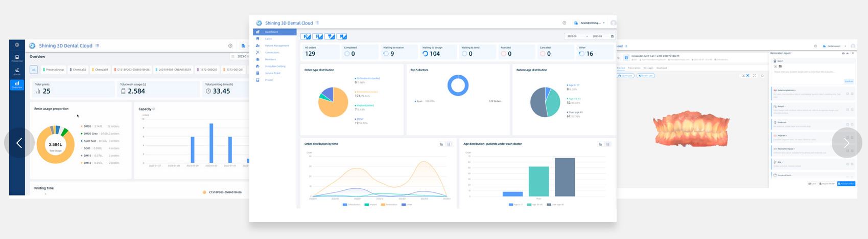Open Institution Setting in center sidebar

point(275,66)
